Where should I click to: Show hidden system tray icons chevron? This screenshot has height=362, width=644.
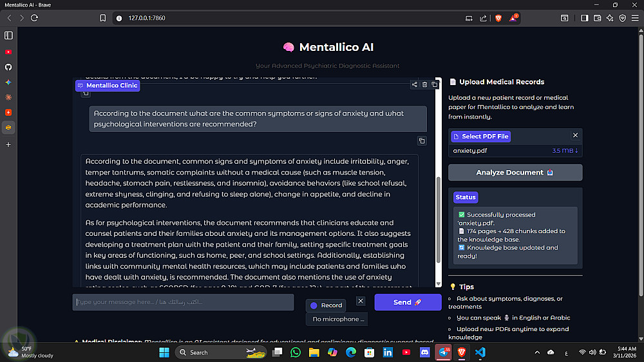coord(537,352)
